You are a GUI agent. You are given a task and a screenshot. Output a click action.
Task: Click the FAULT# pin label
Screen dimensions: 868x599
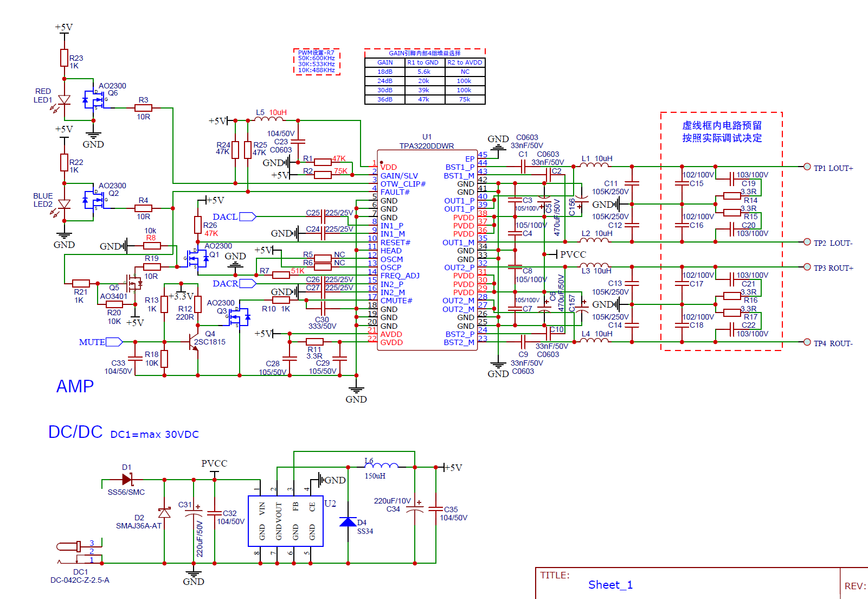click(395, 192)
